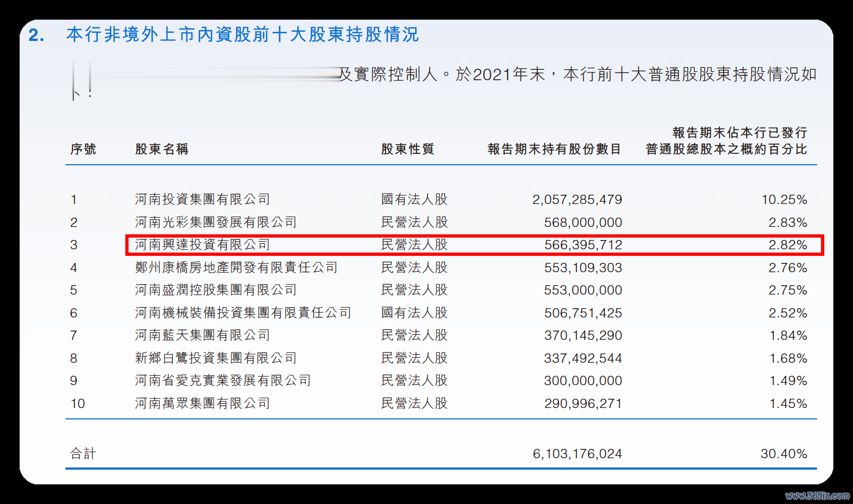Click share count 568,000,000
The image size is (853, 504).
tap(584, 223)
